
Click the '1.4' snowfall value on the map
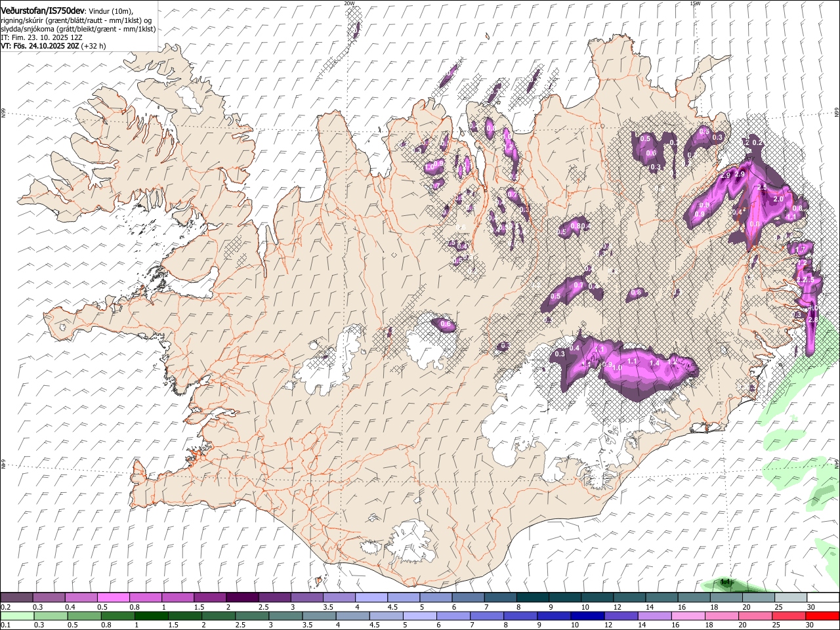pyautogui.click(x=654, y=363)
